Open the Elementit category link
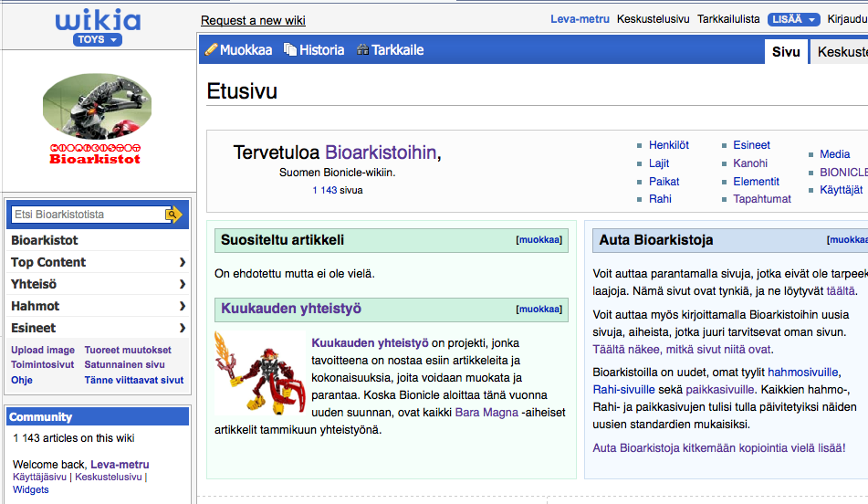The image size is (868, 504). 756,182
